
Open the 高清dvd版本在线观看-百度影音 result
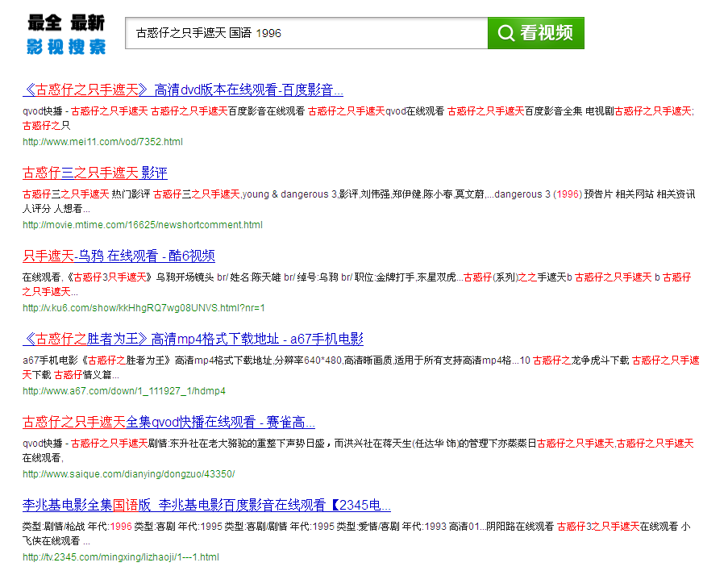[x=183, y=90]
